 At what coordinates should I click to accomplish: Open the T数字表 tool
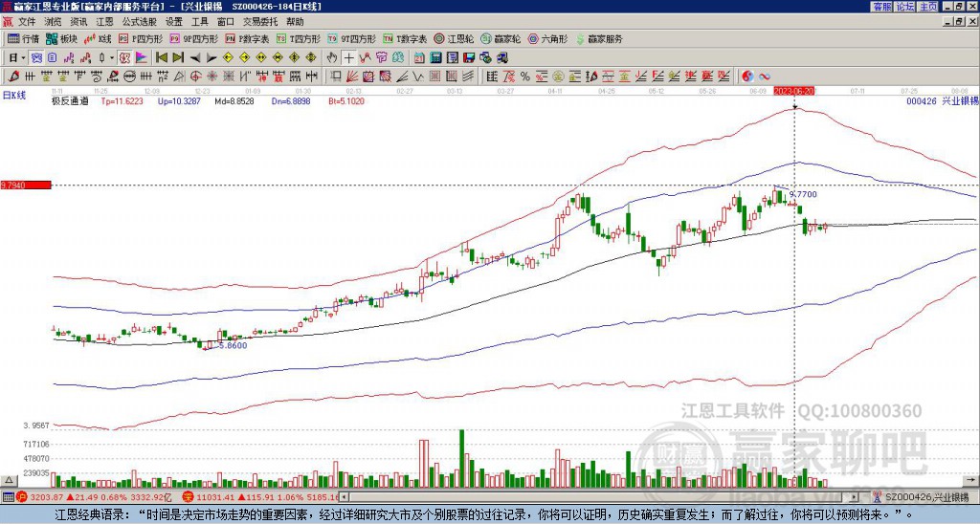click(405, 38)
